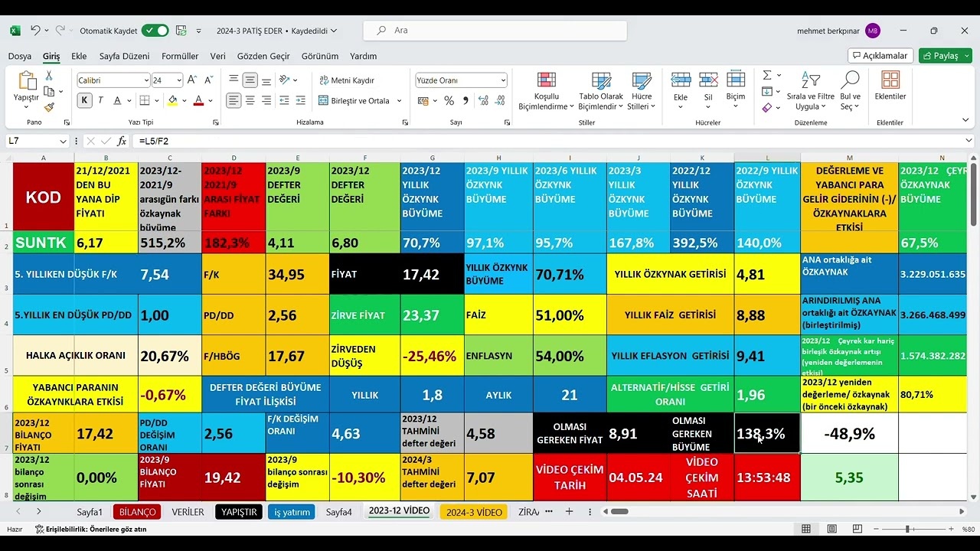Click the formula bar showing =L5/F2
Screen dimensions: 980x551
pos(547,141)
